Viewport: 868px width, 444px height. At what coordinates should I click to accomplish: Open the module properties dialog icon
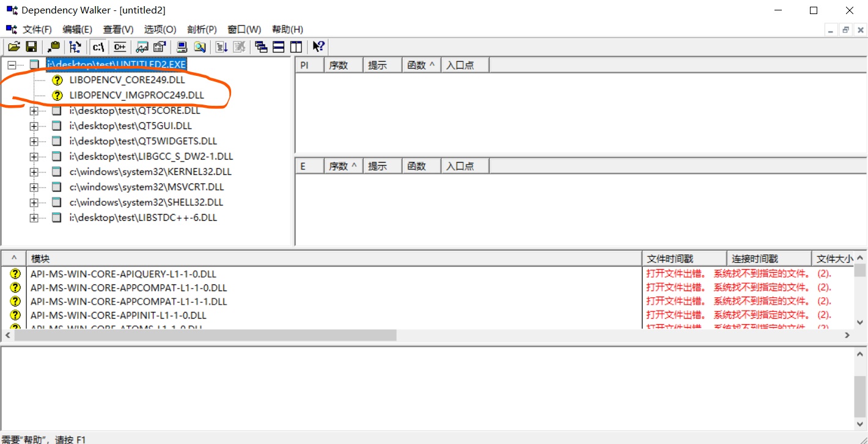tap(159, 46)
